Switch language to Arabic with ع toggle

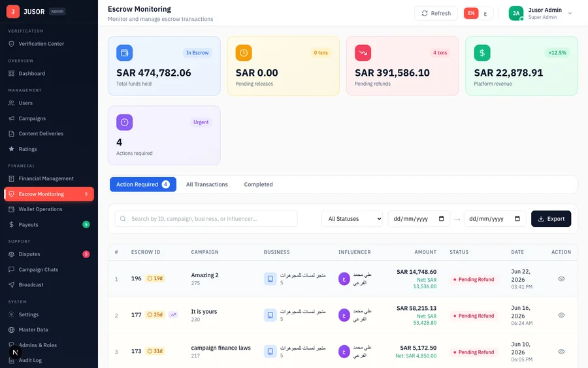[485, 14]
